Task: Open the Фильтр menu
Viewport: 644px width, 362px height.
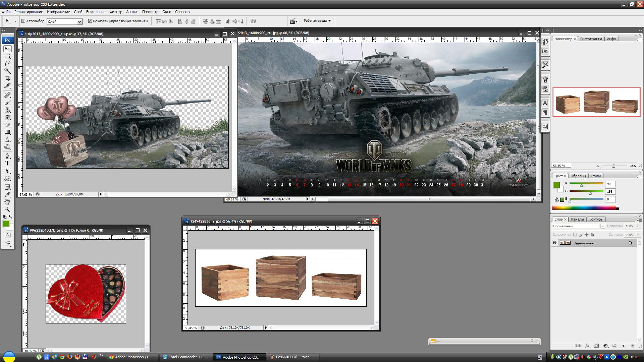Action: pyautogui.click(x=116, y=12)
